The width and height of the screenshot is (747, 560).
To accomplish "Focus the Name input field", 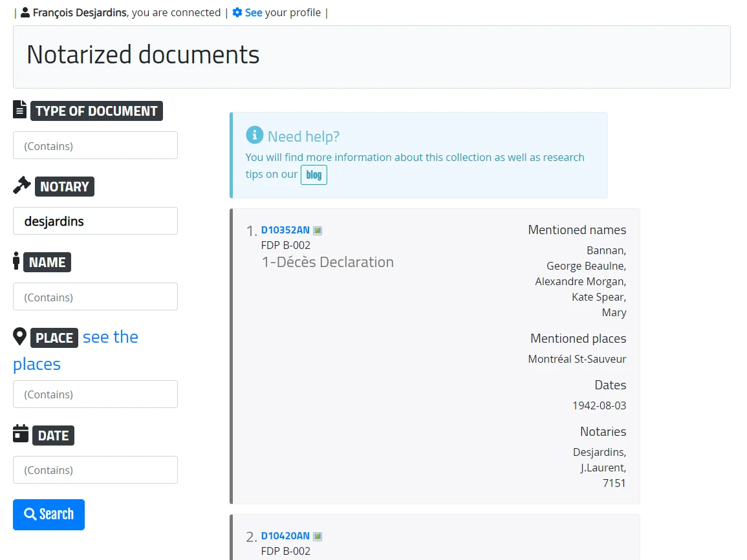I will 95,297.
